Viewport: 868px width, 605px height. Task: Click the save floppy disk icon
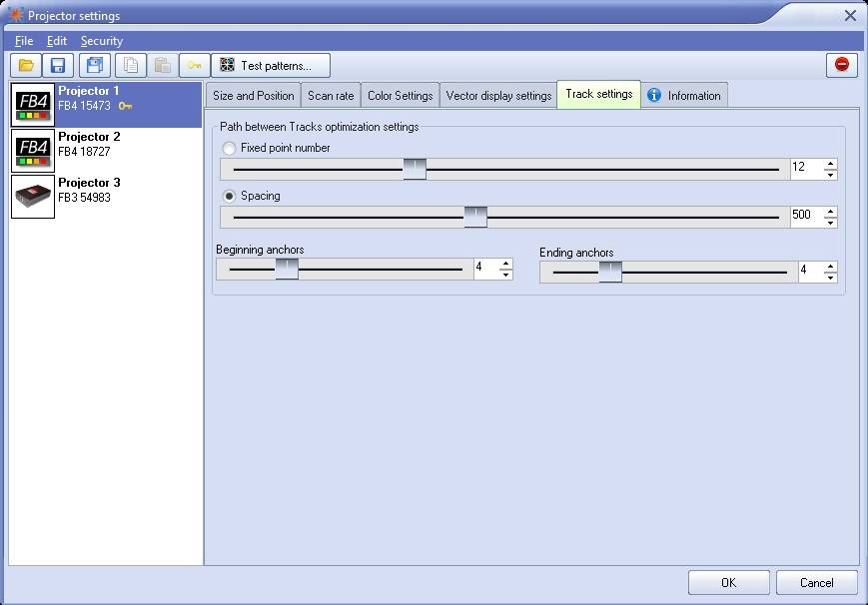click(58, 66)
